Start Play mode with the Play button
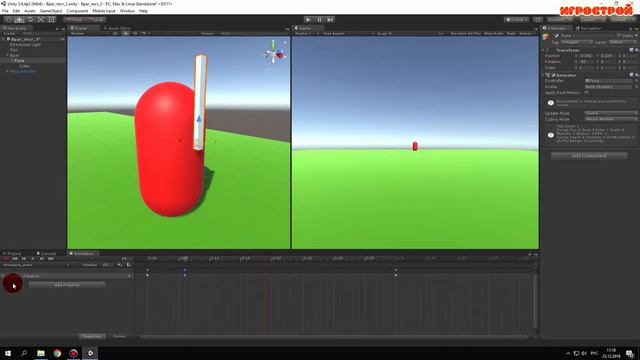 (x=308, y=20)
